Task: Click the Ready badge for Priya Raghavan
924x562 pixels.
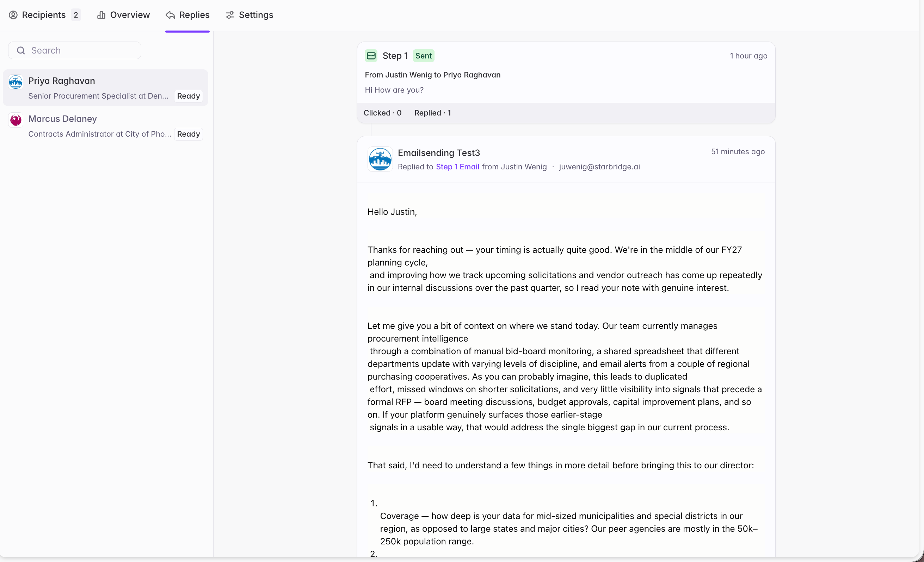Action: (188, 96)
